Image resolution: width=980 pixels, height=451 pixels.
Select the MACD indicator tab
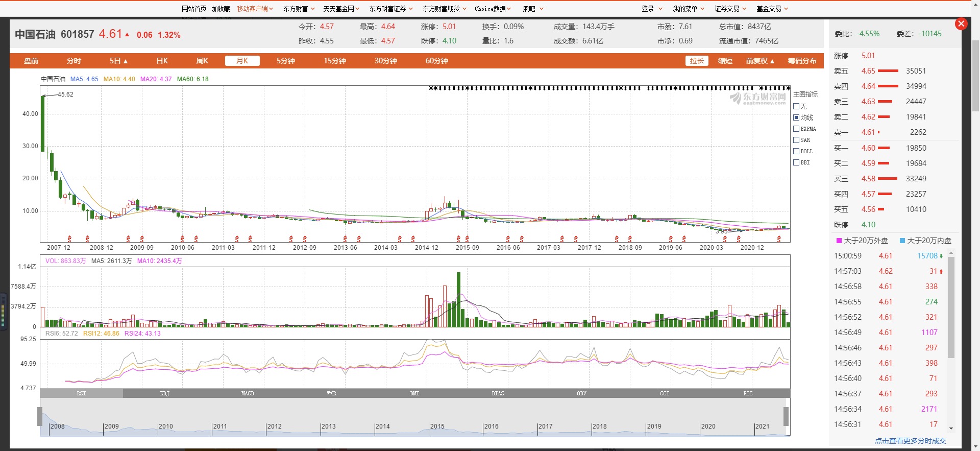[x=248, y=393]
